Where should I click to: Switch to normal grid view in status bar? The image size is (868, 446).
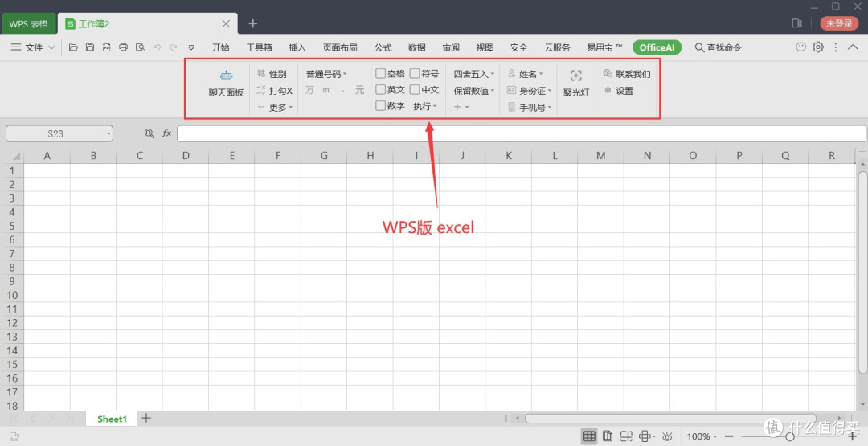tap(589, 436)
